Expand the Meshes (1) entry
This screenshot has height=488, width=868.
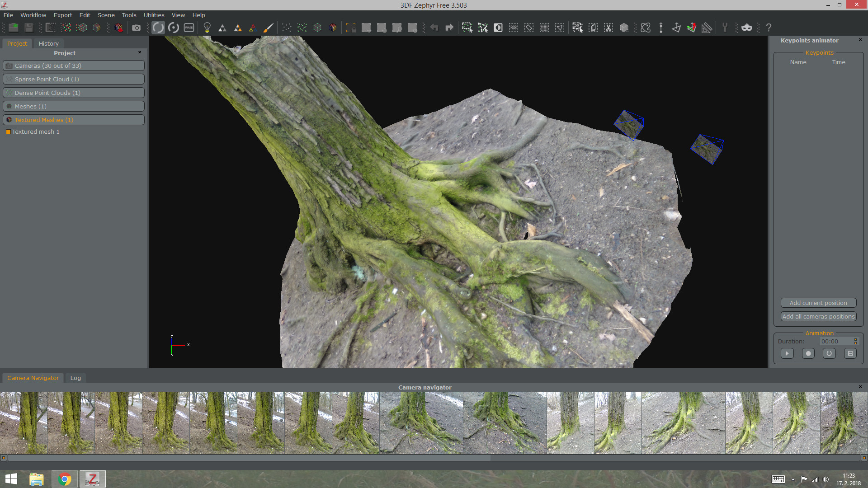[x=74, y=106]
